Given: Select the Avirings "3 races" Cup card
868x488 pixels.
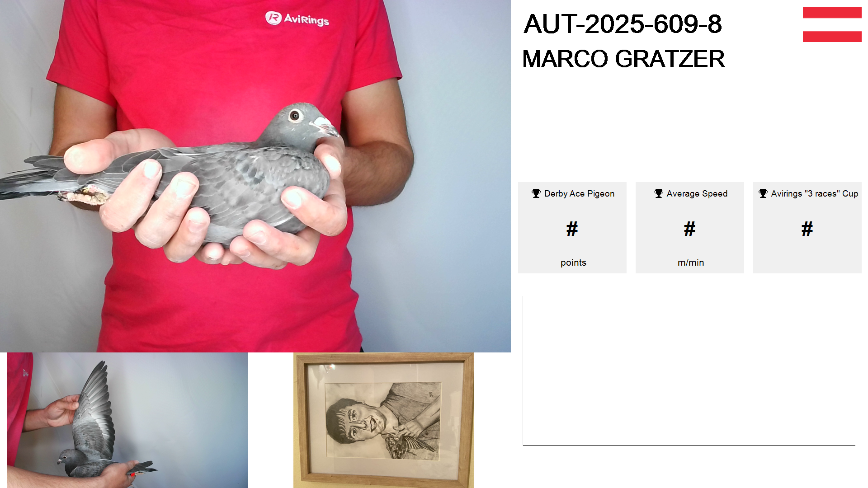Looking at the screenshot, I should 807,228.
